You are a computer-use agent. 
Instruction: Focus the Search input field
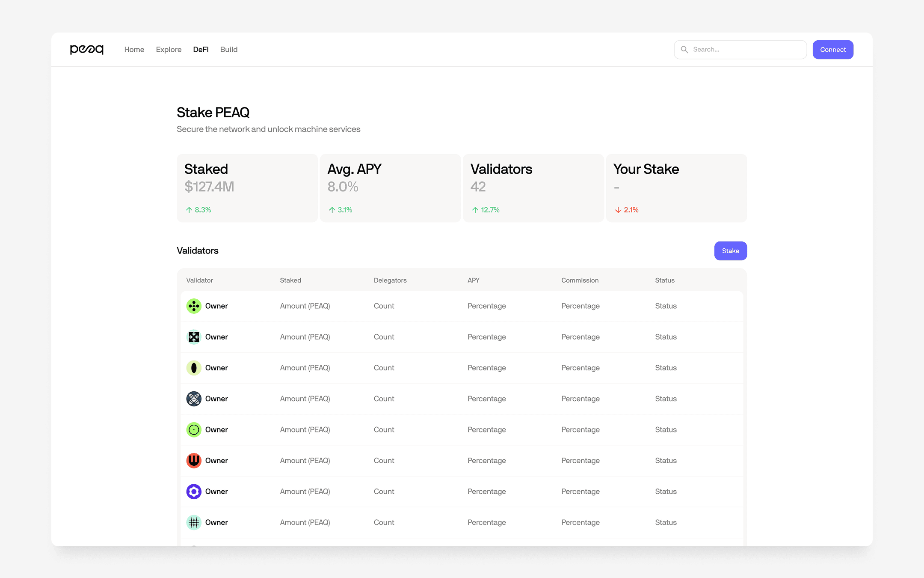[x=740, y=50]
